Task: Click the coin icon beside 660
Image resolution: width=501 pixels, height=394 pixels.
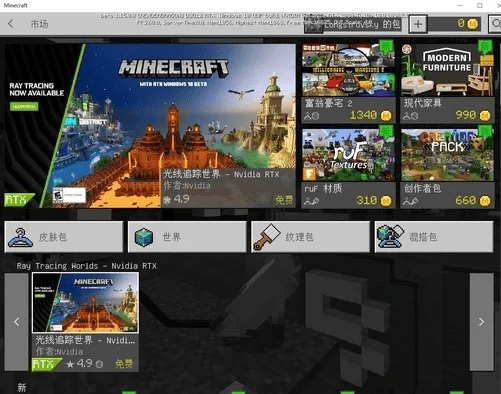Action: coord(485,201)
